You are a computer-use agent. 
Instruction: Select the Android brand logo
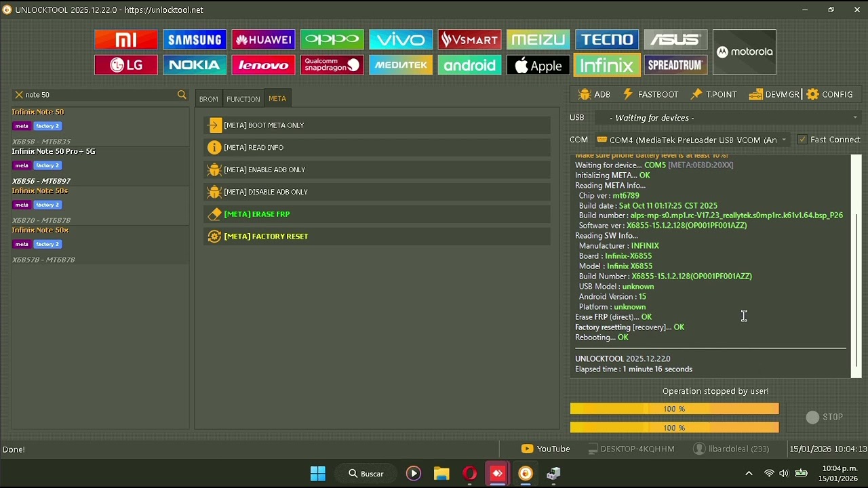coord(469,65)
